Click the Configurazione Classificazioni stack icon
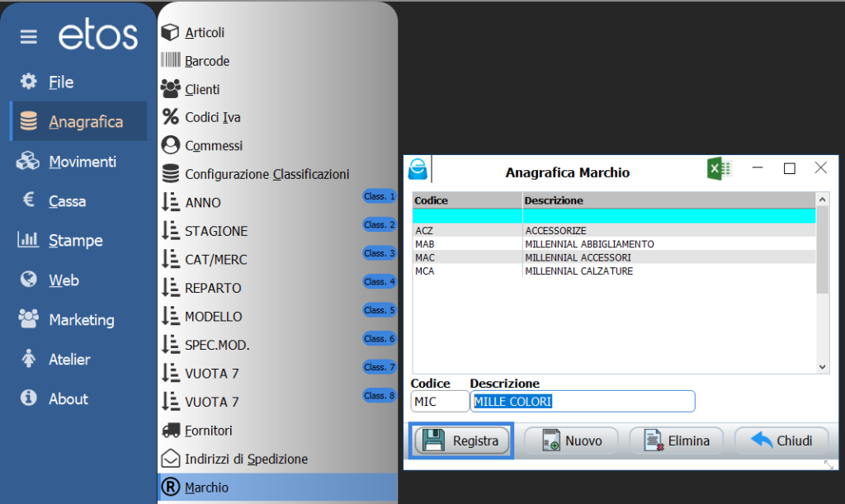The image size is (845, 504). click(x=171, y=173)
